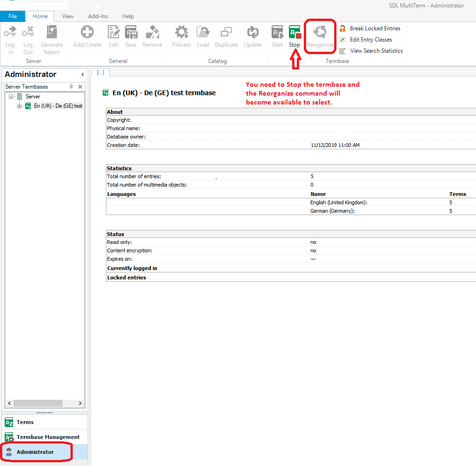Select Break Locked Entries command
Viewport: 476px width, 466px height.
point(375,28)
